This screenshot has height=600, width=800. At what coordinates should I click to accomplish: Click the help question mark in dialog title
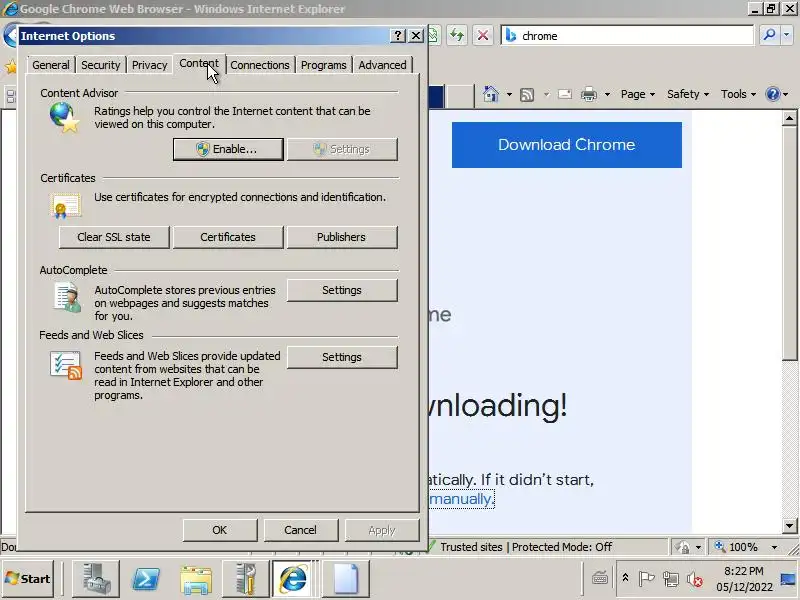click(x=398, y=35)
